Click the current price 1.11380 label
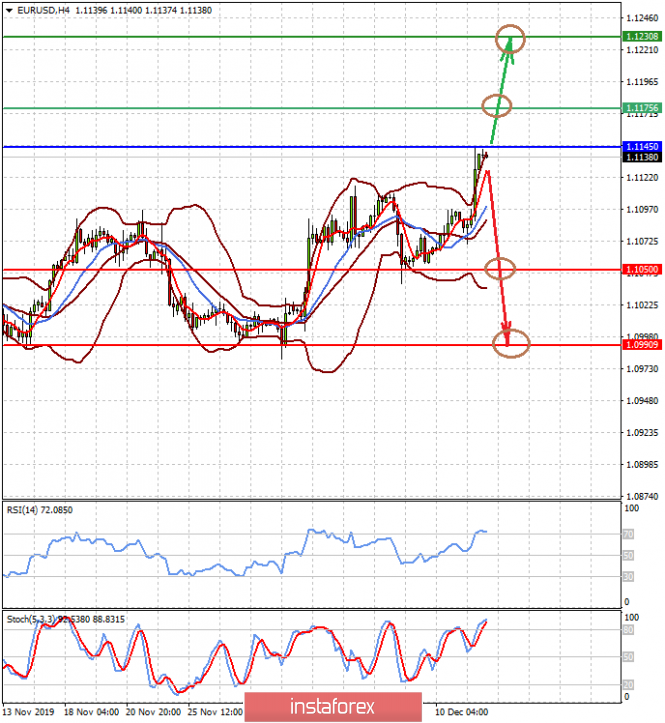 (x=640, y=158)
